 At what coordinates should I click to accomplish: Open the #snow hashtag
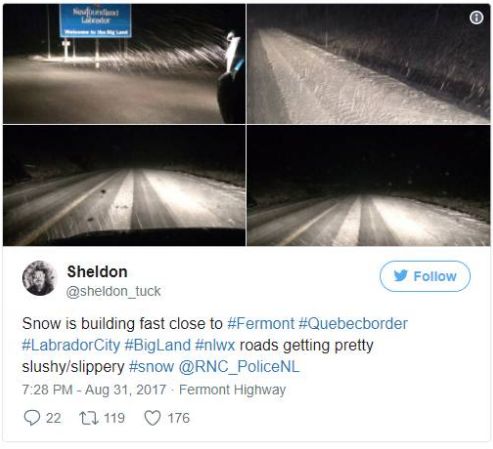tap(151, 367)
